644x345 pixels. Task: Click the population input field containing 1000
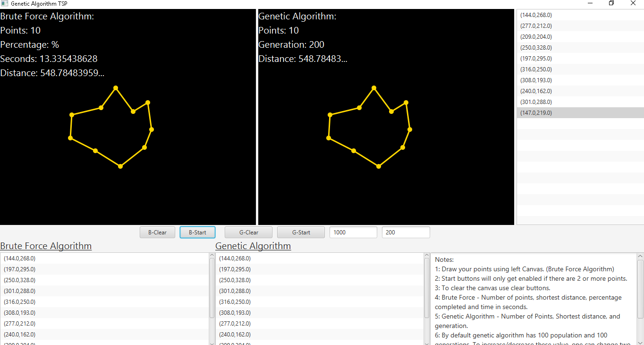pos(353,232)
